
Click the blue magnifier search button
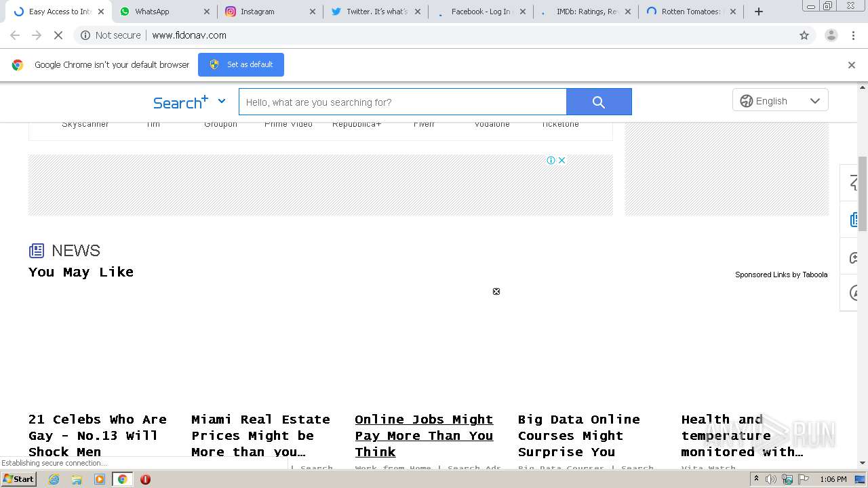tap(599, 102)
